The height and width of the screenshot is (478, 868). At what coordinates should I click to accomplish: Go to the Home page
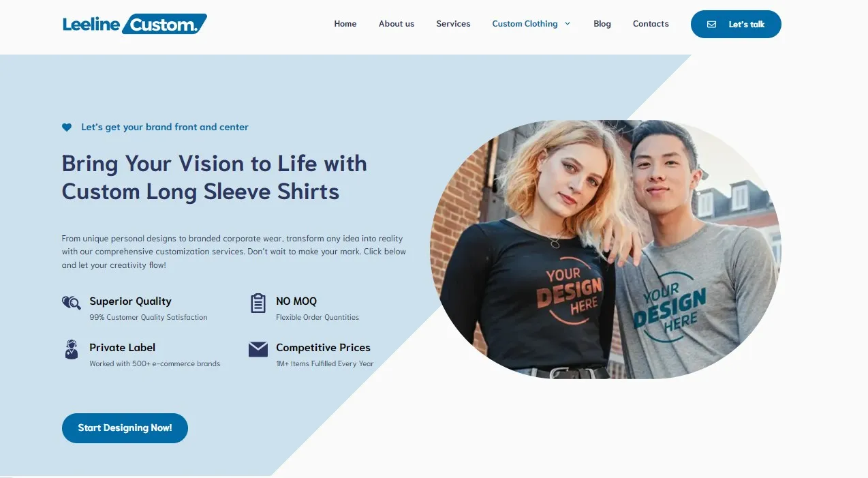[345, 24]
